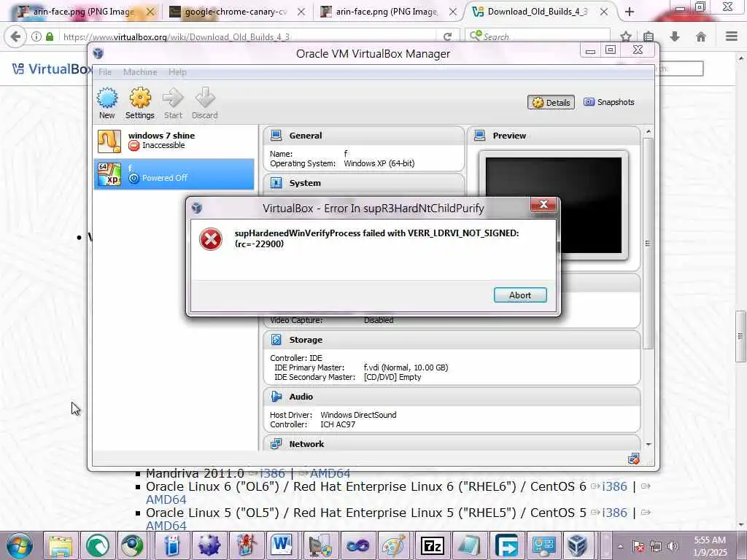Open the Machine menu in VirtualBox Manager
This screenshot has width=747, height=560.
[140, 72]
